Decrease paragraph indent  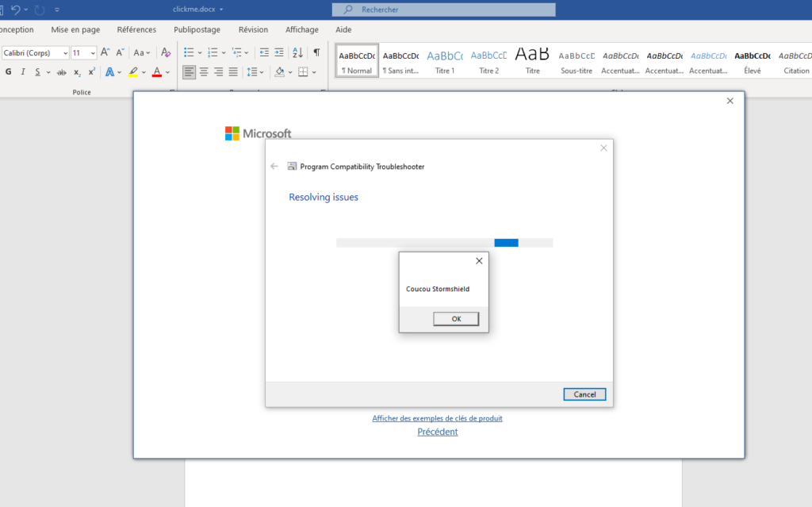point(264,52)
